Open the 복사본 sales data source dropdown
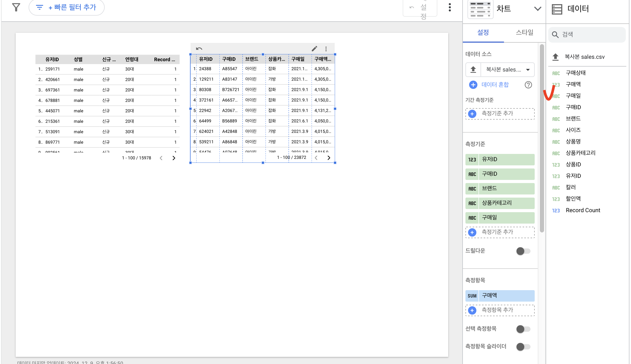 507,69
